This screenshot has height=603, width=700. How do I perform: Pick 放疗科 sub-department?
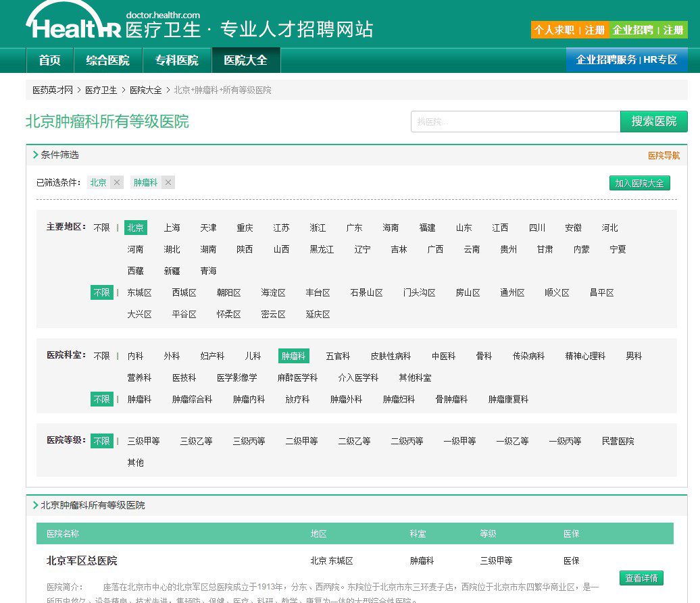point(297,399)
